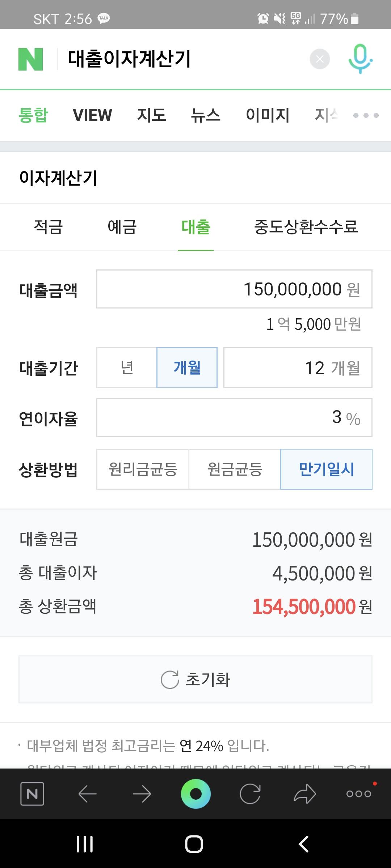
Task: Open Naver home from bottom bar
Action: tap(32, 794)
